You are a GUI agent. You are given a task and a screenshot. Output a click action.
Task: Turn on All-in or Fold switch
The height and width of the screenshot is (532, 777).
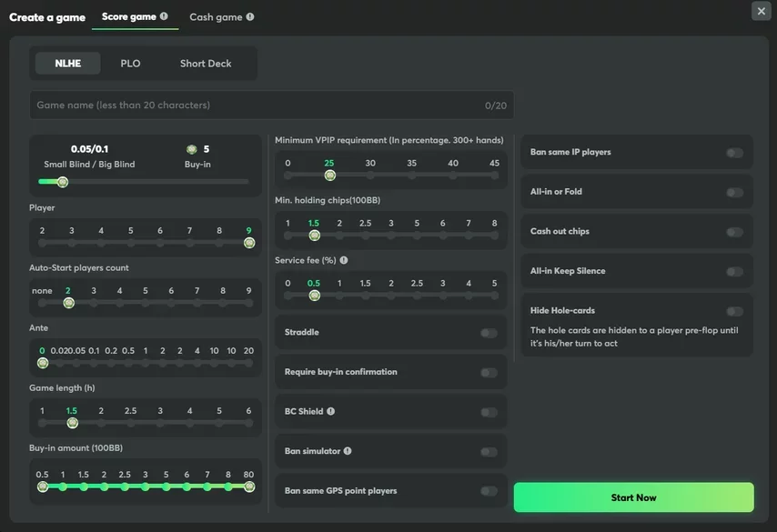pyautogui.click(x=734, y=193)
